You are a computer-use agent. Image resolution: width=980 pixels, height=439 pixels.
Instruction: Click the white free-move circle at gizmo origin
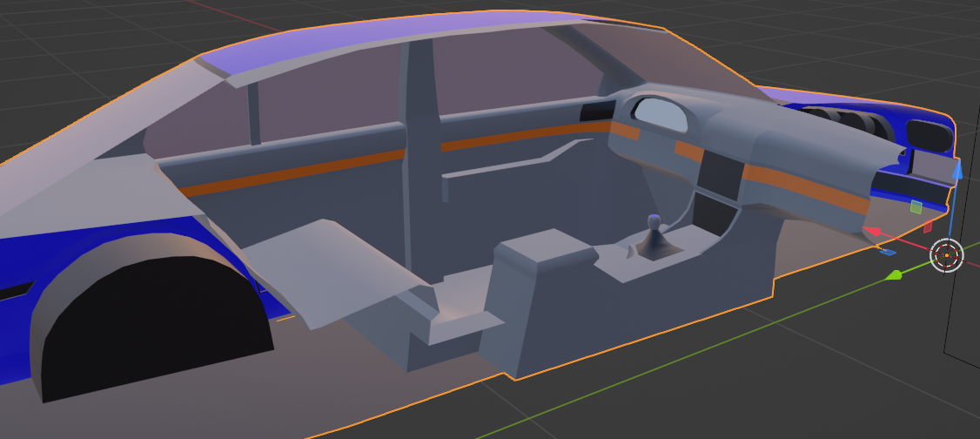pyautogui.click(x=947, y=255)
